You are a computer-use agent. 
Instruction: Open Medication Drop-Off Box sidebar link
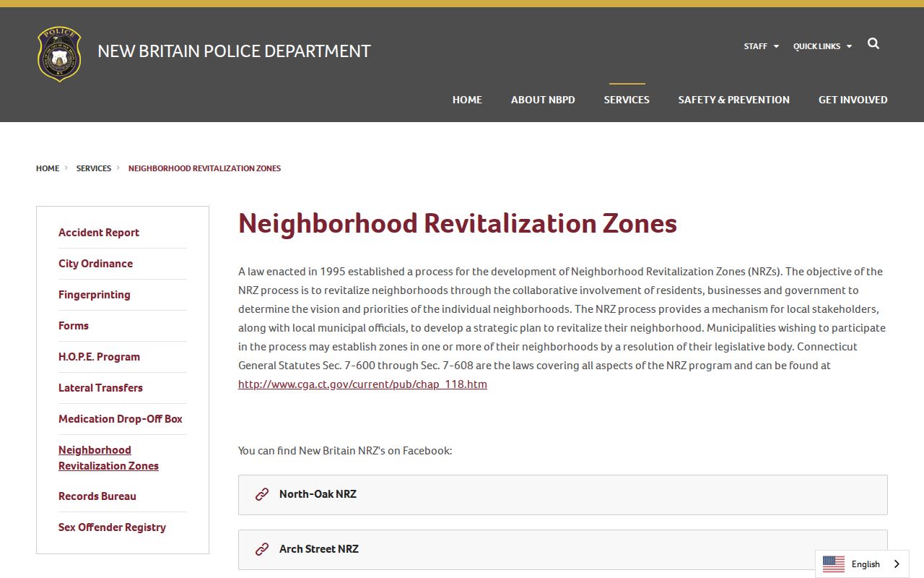click(x=121, y=419)
